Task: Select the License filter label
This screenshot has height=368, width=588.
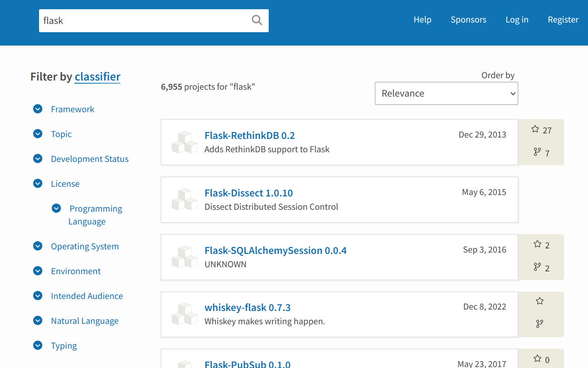Action: (x=65, y=184)
